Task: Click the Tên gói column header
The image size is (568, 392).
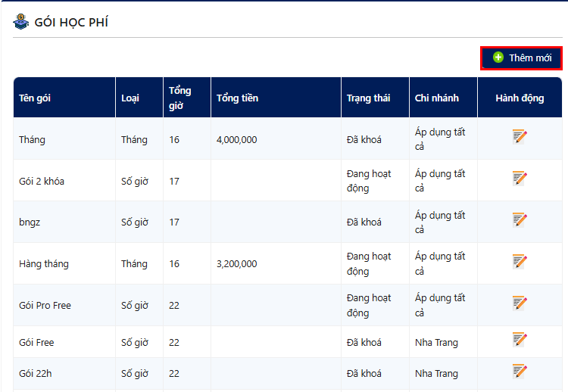Action: (35, 98)
